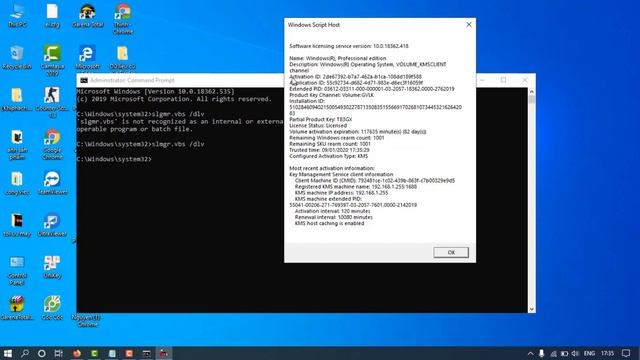Select the dark book icon left of UltraViewer
The width and height of the screenshot is (640, 360).
pos(17,224)
